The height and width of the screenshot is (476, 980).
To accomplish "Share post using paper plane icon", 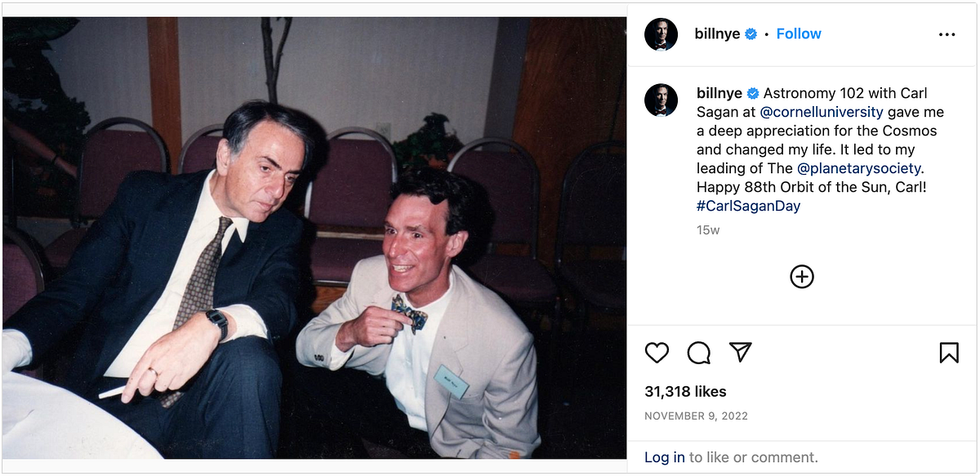I will 740,352.
